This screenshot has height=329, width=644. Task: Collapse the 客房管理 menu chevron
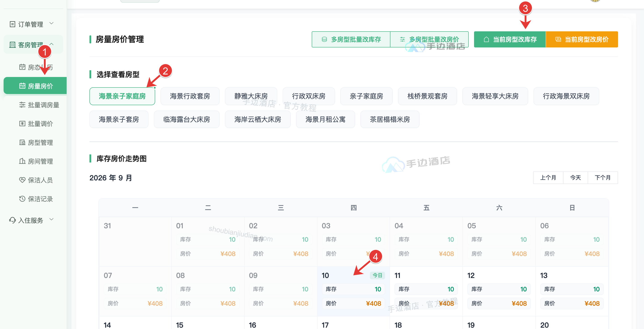pyautogui.click(x=51, y=44)
